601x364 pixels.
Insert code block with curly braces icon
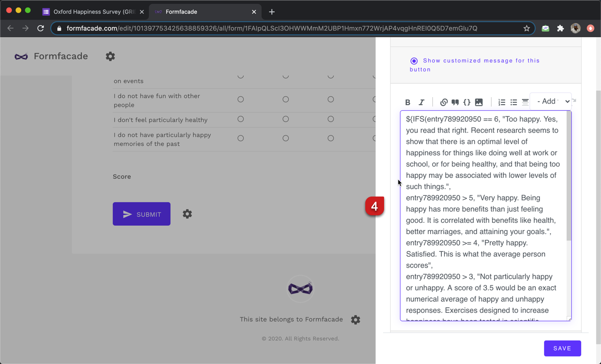(x=467, y=102)
